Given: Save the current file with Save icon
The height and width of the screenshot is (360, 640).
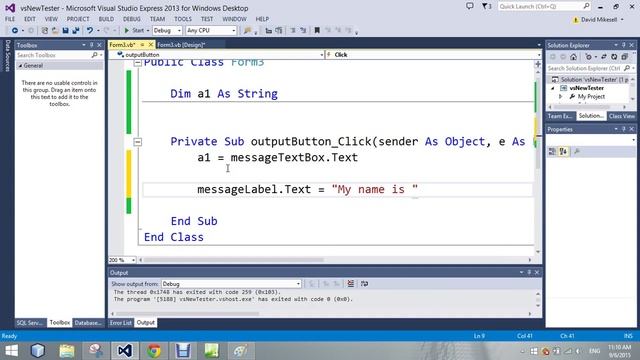Looking at the screenshot, I should pos(65,31).
